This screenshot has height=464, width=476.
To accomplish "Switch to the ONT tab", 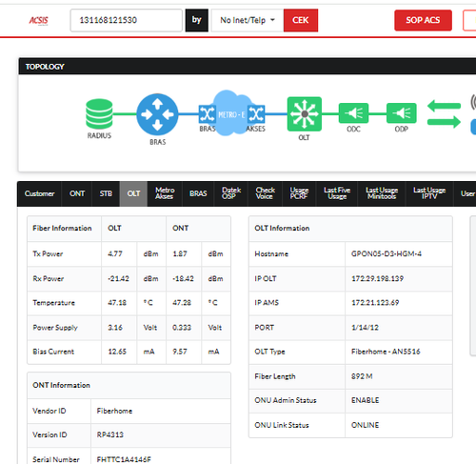I will pos(77,193).
